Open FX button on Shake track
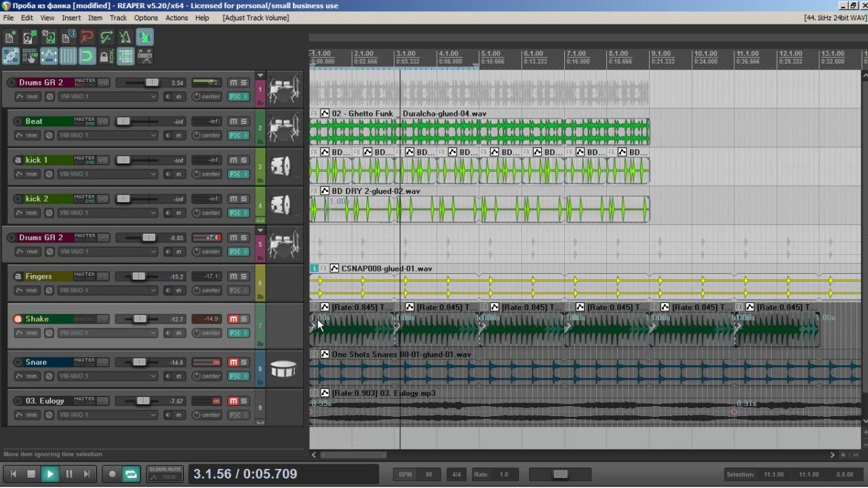This screenshot has height=488, width=868. (x=235, y=333)
